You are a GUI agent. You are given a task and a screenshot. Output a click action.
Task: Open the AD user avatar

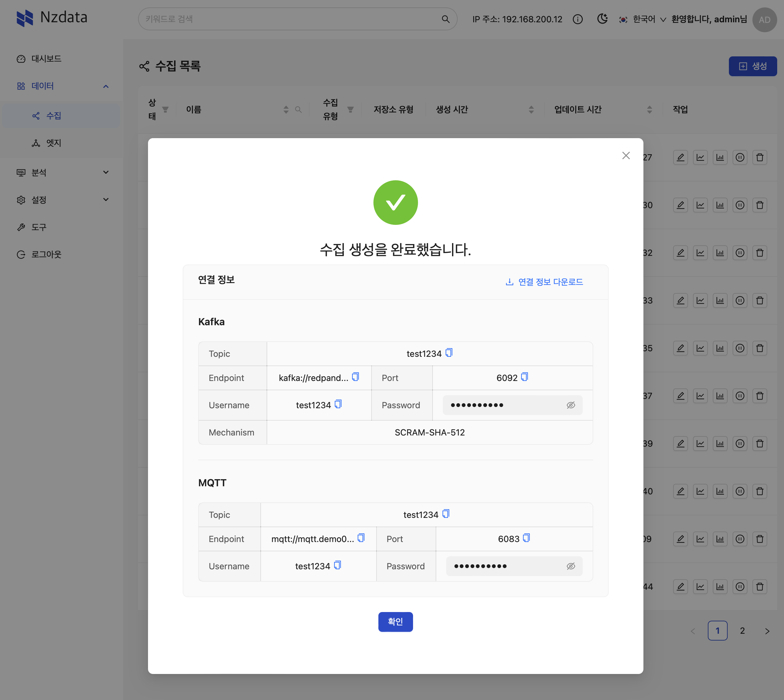[764, 20]
